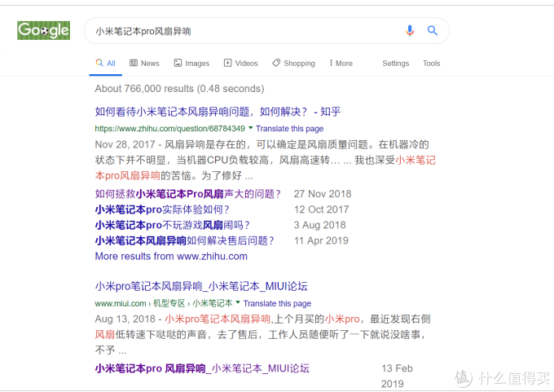Open search Tools
554x392 pixels.
(432, 64)
